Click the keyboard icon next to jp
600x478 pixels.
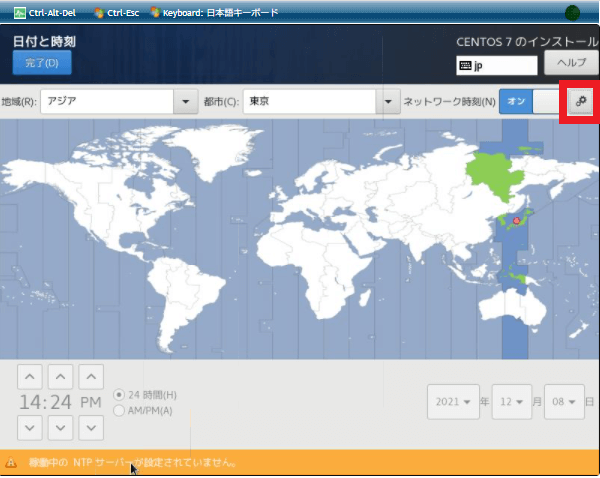click(465, 65)
